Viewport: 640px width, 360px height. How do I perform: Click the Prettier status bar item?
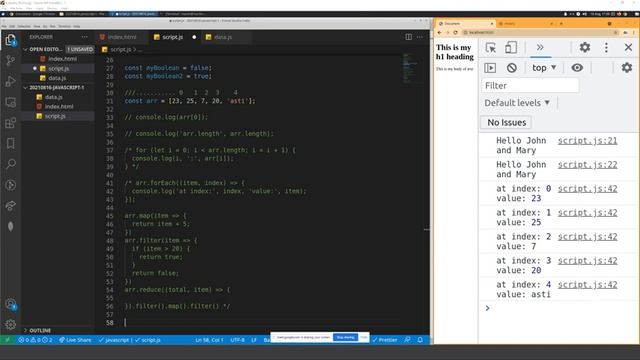point(384,340)
